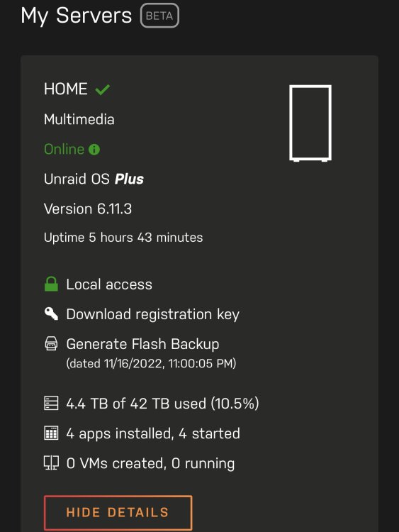Viewport: 399px width, 532px height.
Task: Click the 4.4 TB of 42 TB used line
Action: (x=162, y=404)
